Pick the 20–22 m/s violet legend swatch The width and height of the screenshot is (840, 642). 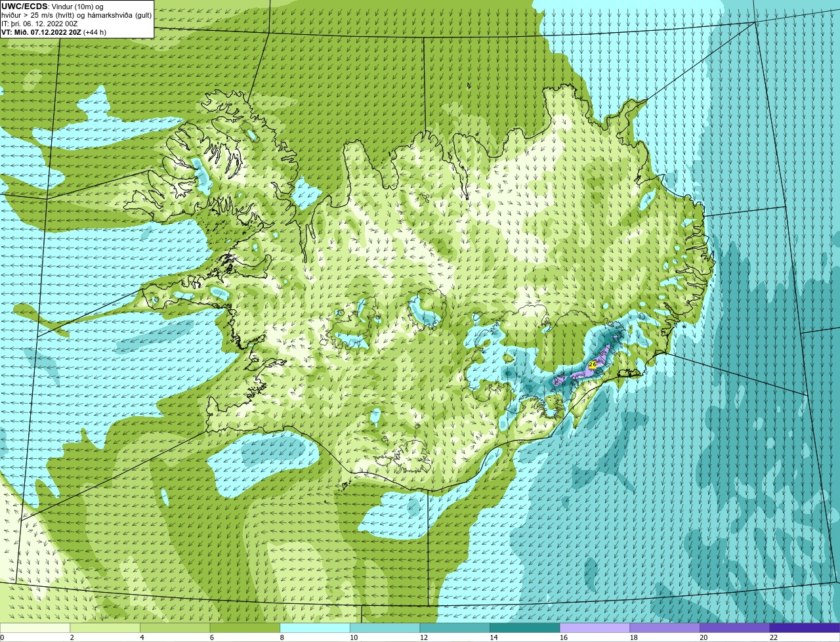(735, 628)
